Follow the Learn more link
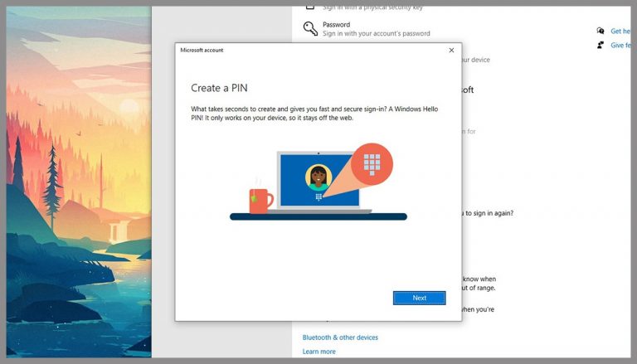 click(x=318, y=352)
